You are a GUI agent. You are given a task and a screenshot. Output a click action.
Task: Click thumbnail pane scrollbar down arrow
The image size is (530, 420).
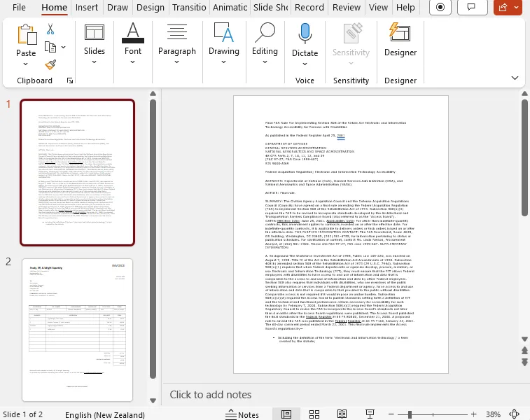[153, 400]
